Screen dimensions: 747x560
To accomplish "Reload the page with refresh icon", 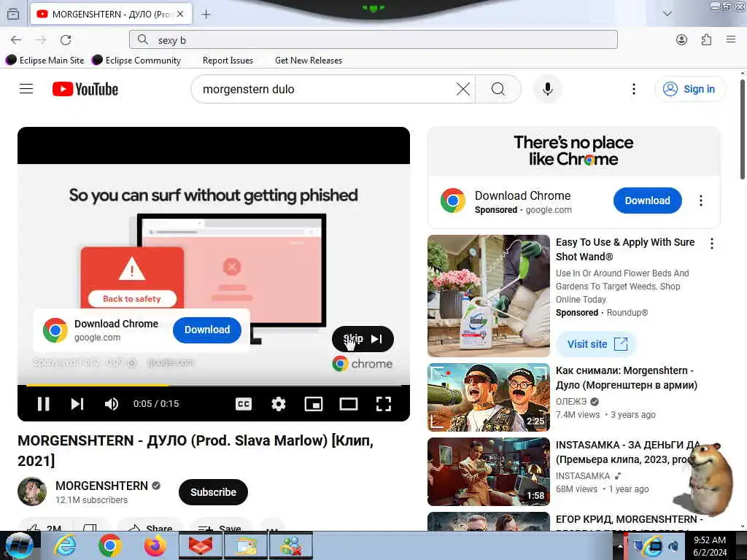I will pyautogui.click(x=66, y=40).
